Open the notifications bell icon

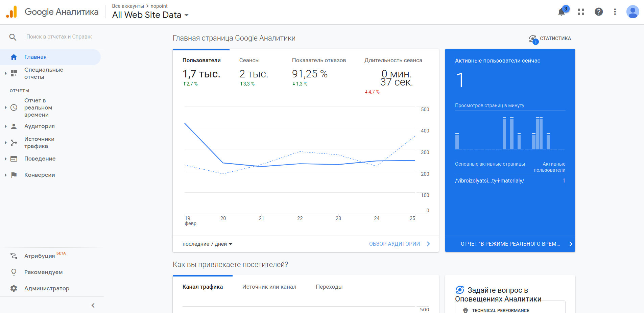(x=562, y=12)
